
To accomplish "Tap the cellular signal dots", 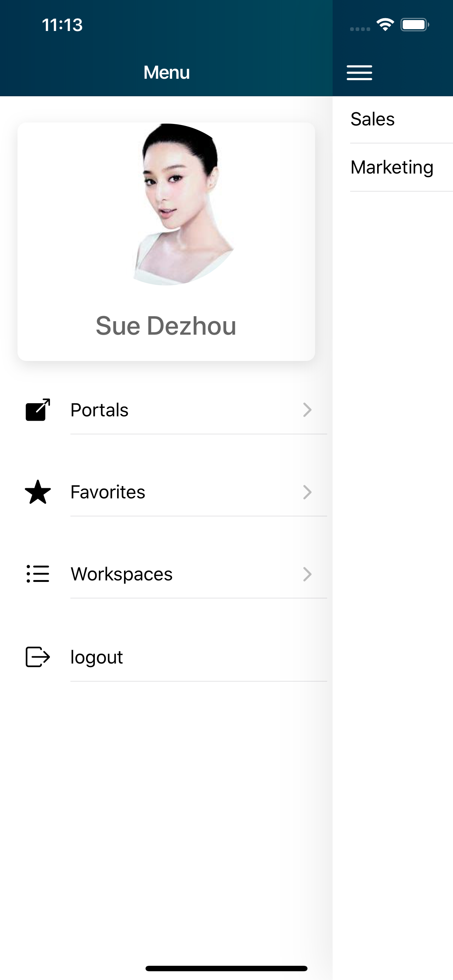I will point(360,29).
